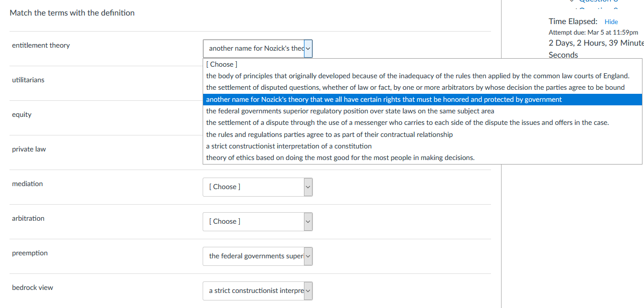Select the [ Choose ] option in the list
The width and height of the screenshot is (644, 308).
(221, 64)
